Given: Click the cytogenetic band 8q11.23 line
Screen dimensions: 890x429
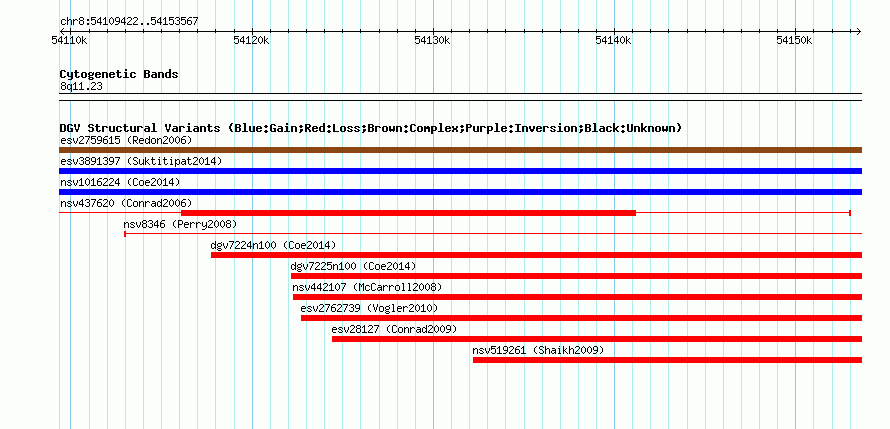Looking at the screenshot, I should click(x=460, y=97).
